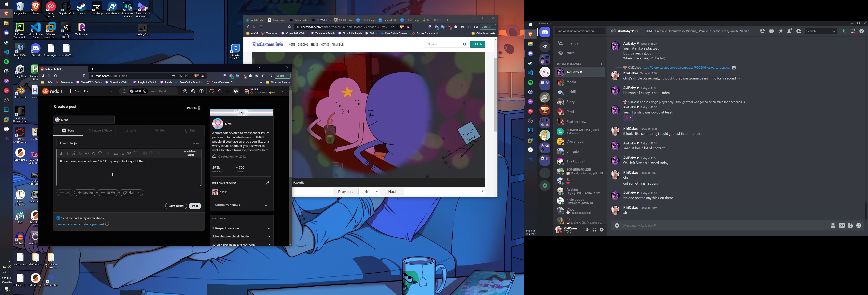This screenshot has height=295, width=868.
Task: Open the Hogwarts Legacy Steam link in Discord
Action: click(686, 68)
